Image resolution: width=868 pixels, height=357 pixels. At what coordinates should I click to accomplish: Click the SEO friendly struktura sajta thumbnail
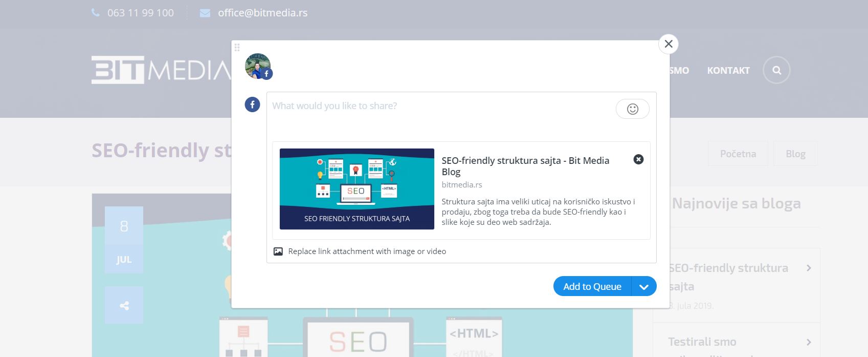coord(357,189)
